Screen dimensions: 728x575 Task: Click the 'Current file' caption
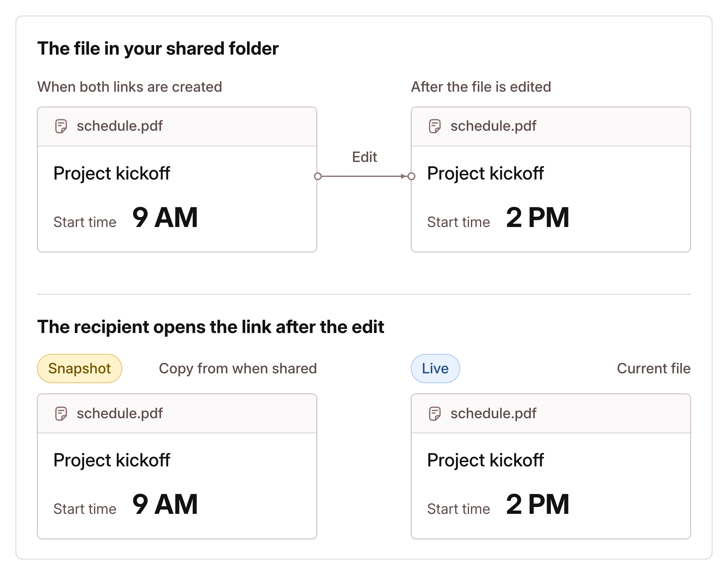pyautogui.click(x=654, y=368)
